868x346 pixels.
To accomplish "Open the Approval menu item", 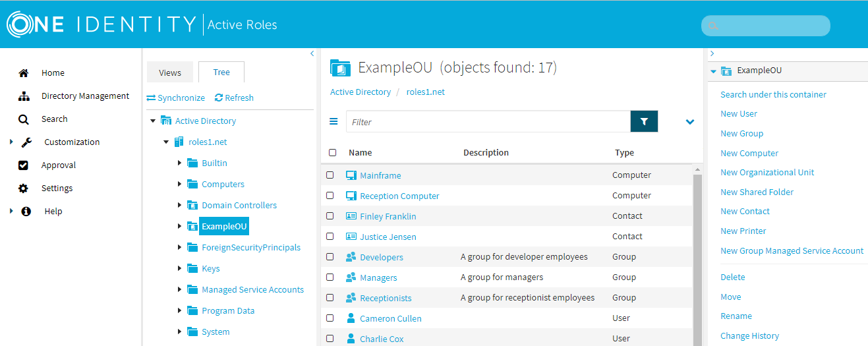I will coord(59,165).
